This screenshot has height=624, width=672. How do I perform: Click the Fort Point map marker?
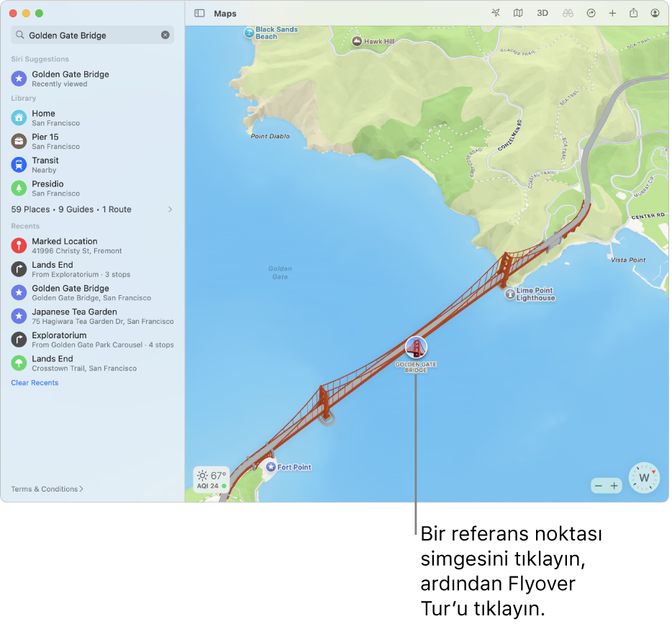click(271, 467)
